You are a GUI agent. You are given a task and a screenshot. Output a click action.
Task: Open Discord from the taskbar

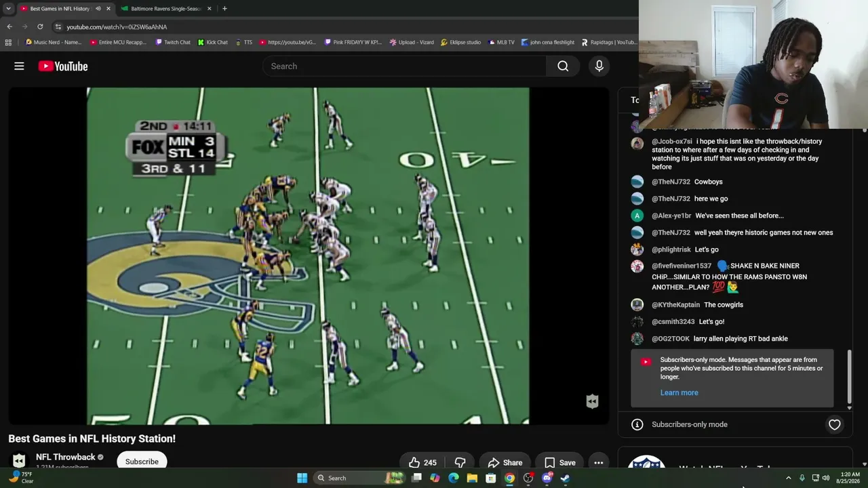click(547, 478)
